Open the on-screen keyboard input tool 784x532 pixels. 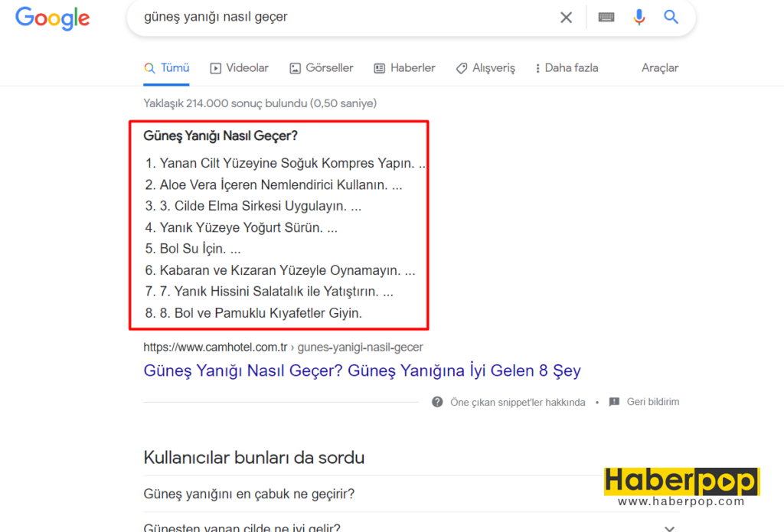[606, 18]
